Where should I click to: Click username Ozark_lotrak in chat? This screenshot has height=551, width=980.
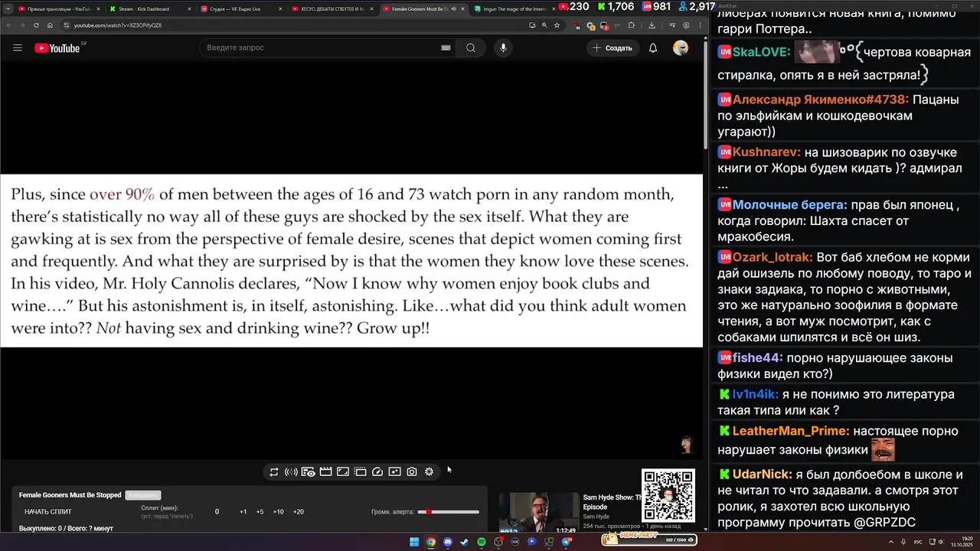[773, 257]
